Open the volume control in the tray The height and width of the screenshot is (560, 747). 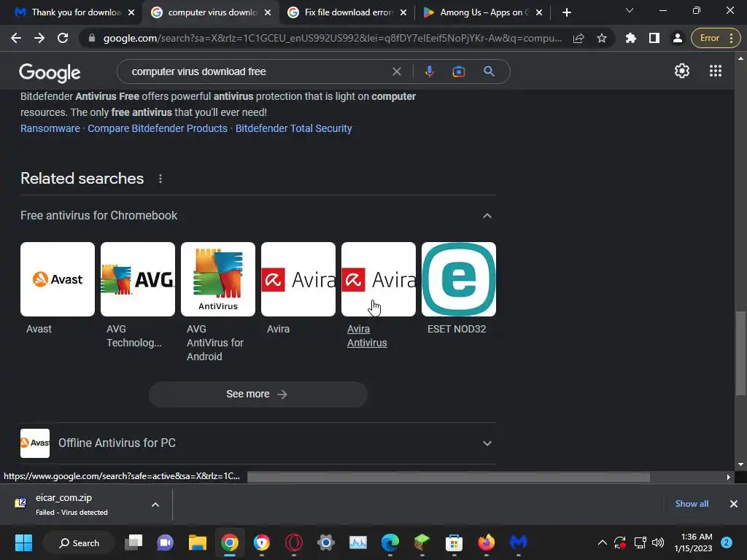[x=658, y=542]
